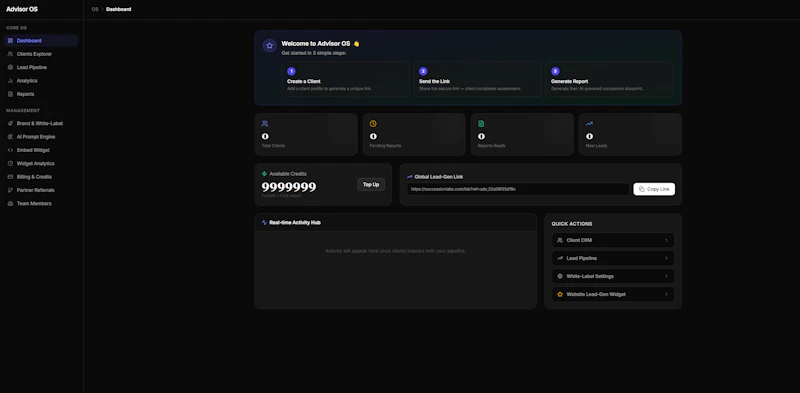800x393 pixels.
Task: Open Clients Explorer in the sidebar
Action: coord(41,54)
